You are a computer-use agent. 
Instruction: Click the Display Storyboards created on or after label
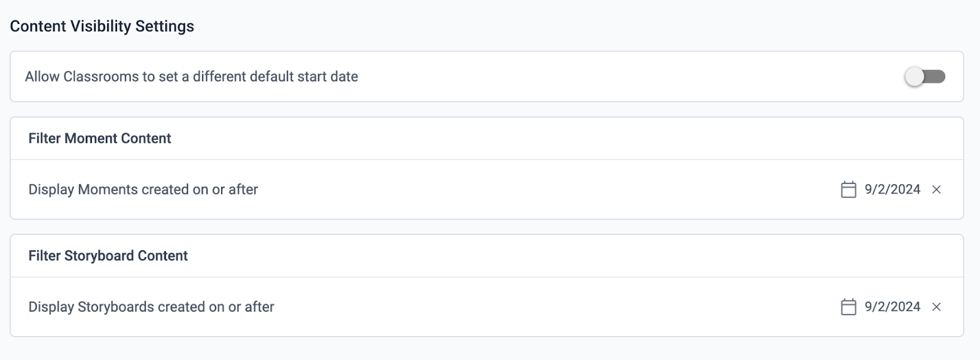[151, 307]
